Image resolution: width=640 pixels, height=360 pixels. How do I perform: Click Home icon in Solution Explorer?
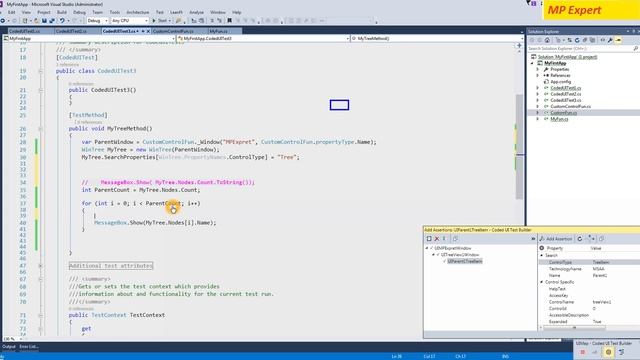coord(547,40)
